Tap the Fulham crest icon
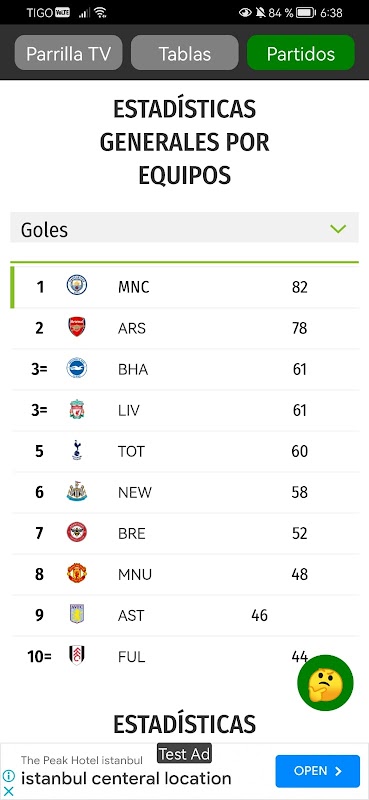Viewport: 369px width, 800px height. click(x=77, y=656)
